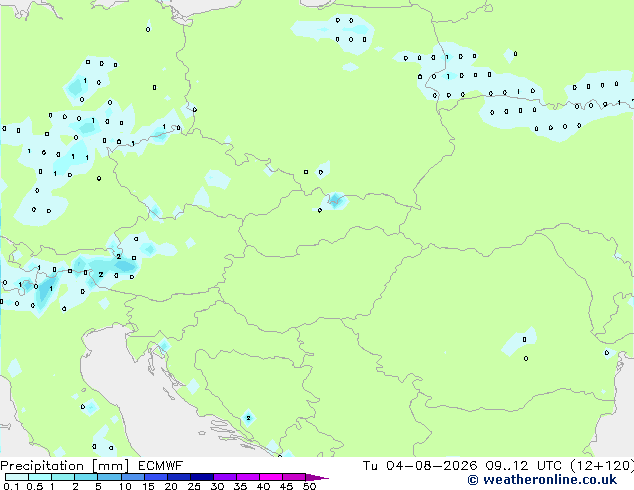Viewport: 634px width, 490px height.
Task: Click the 20–25 mm legend swatch
Action: tap(178, 477)
